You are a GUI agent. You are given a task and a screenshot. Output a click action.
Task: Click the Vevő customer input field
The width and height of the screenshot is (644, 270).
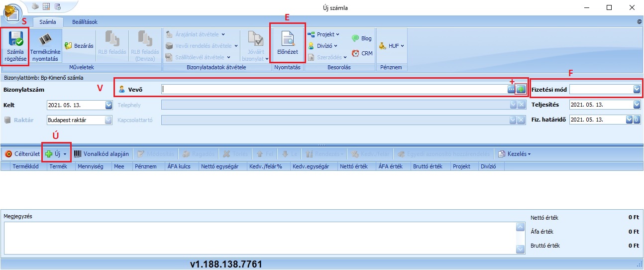pos(333,89)
